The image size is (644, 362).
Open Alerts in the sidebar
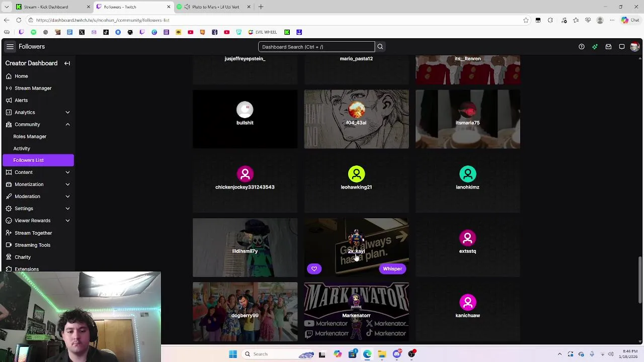point(37,100)
